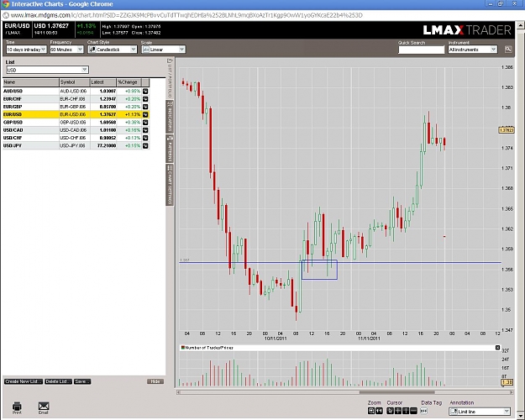The image size is (525, 420).
Task: Sort by the Latest column header
Action: [x=103, y=82]
